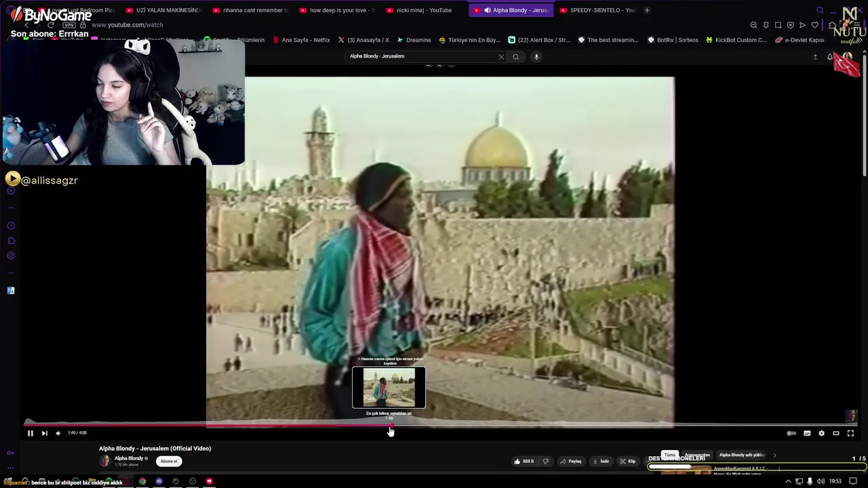The image size is (868, 488).
Task: Open the video hover preview thumbnail
Action: pyautogui.click(x=389, y=388)
